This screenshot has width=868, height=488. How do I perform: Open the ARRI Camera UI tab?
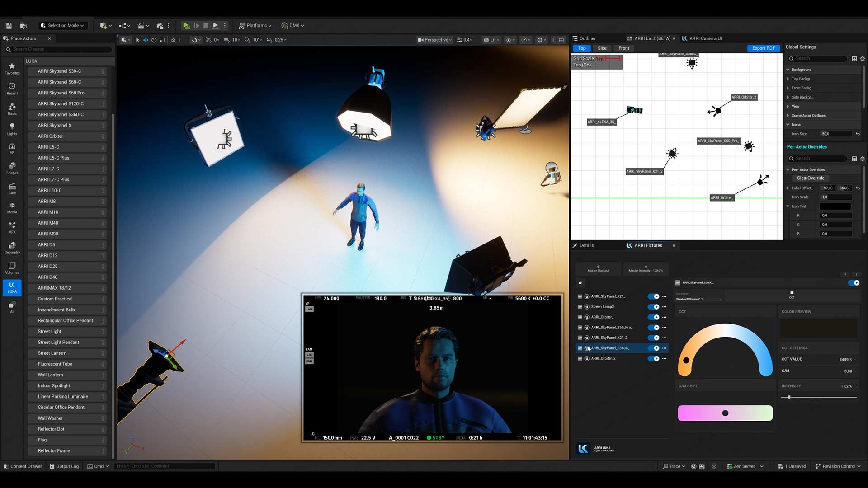pyautogui.click(x=702, y=38)
